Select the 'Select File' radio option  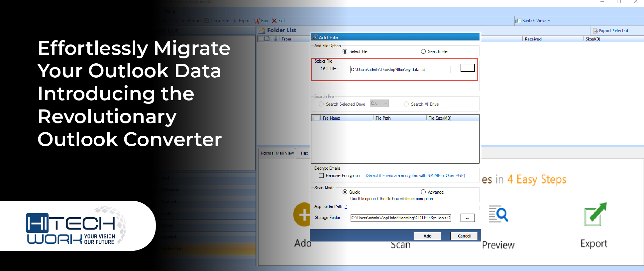(x=345, y=51)
